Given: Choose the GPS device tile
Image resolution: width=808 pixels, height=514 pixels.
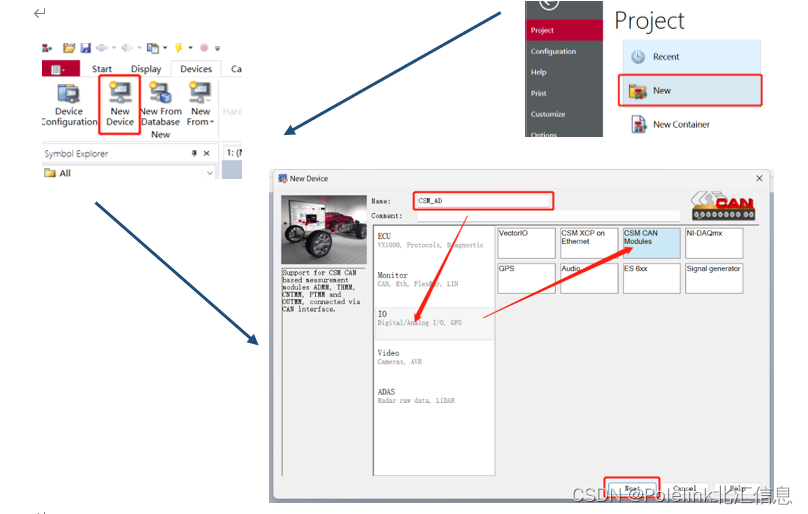Looking at the screenshot, I should 527,278.
